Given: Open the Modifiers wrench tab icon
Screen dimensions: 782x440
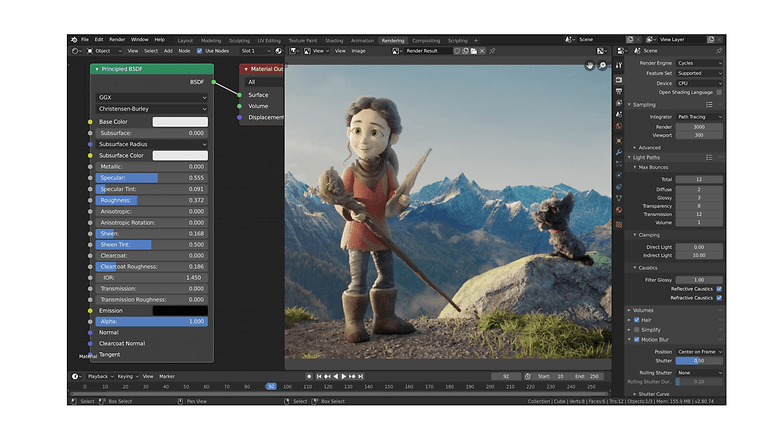Looking at the screenshot, I should (619, 152).
